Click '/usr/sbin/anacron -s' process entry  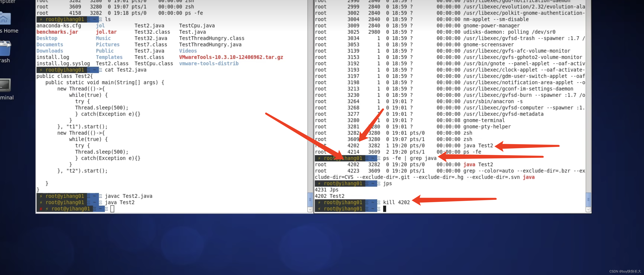coord(493,101)
